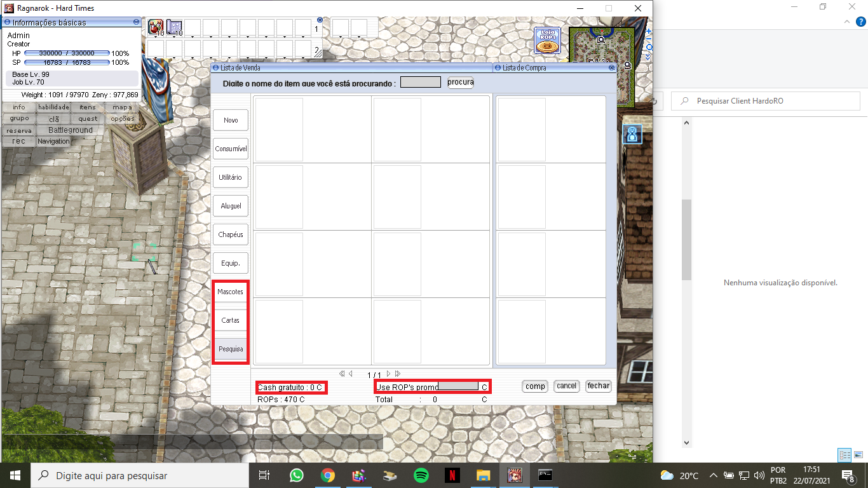This screenshot has height=488, width=868.
Task: Collapse the Informações básicas window via the right circle button
Action: [136, 22]
